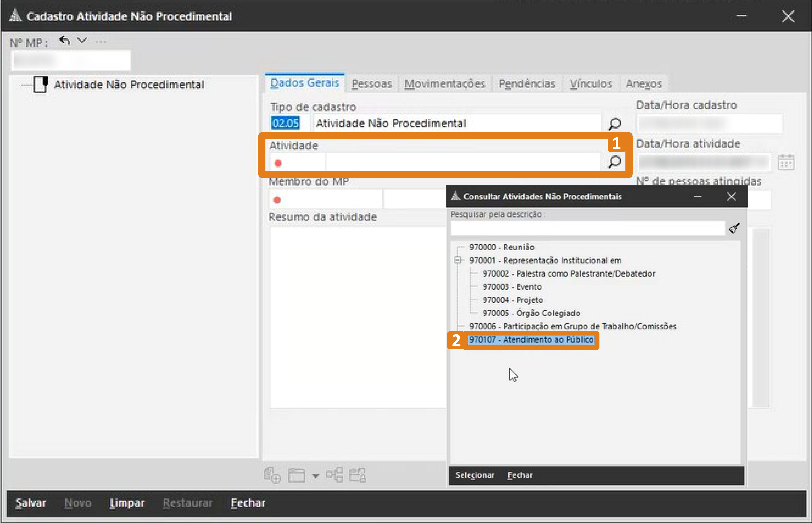The image size is (812, 523).
Task: Open the chevron dropdown next to Nº MP
Action: click(x=82, y=40)
